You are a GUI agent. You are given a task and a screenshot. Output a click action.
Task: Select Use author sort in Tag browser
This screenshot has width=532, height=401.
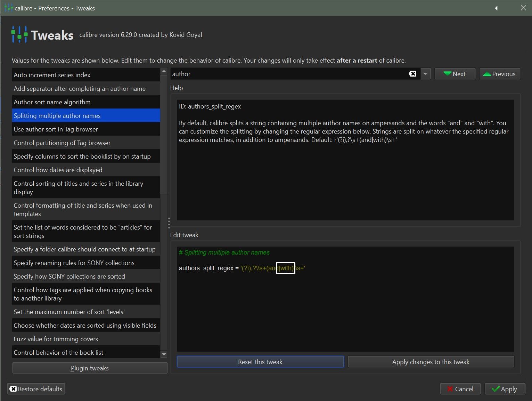pyautogui.click(x=86, y=129)
